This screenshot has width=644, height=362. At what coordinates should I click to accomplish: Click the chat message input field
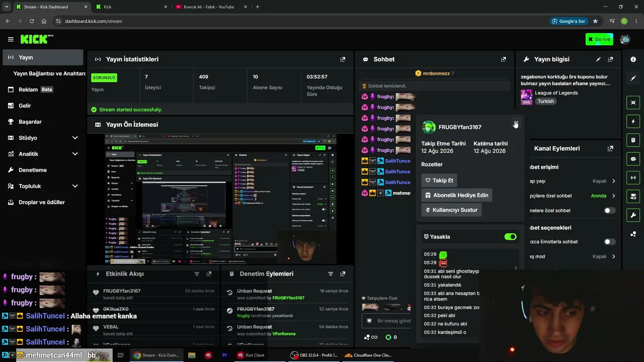(x=386, y=321)
